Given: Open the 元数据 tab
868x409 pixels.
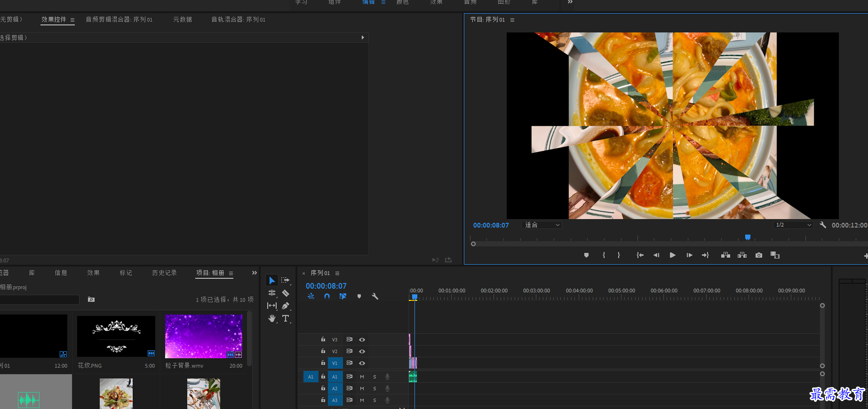Looking at the screenshot, I should pos(183,20).
